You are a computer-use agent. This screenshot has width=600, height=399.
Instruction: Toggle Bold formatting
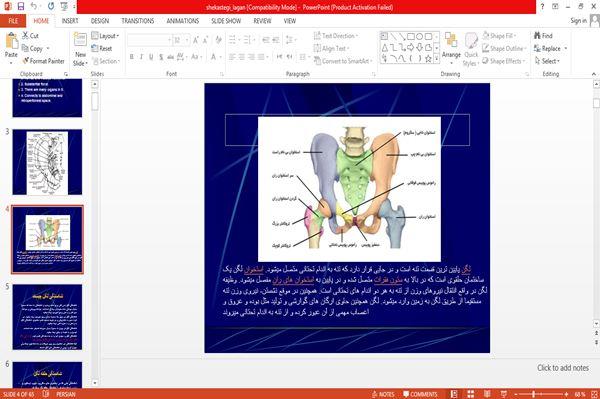132,57
